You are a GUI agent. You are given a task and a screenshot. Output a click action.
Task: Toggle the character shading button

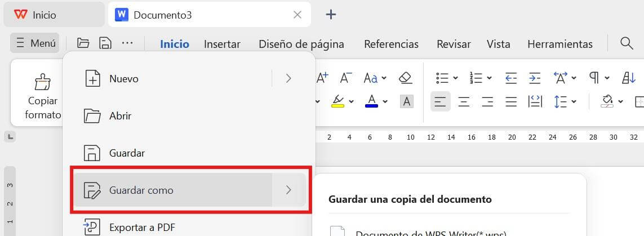coord(406,102)
